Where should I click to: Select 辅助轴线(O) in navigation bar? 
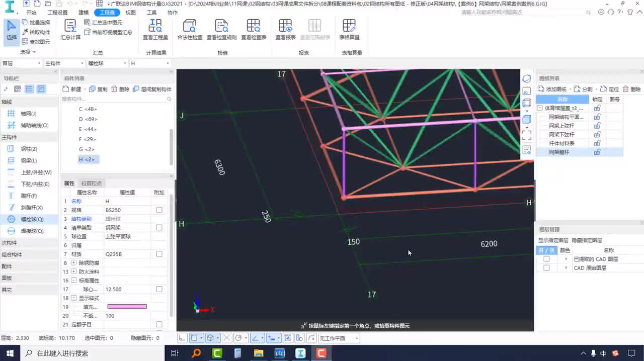pyautogui.click(x=28, y=125)
